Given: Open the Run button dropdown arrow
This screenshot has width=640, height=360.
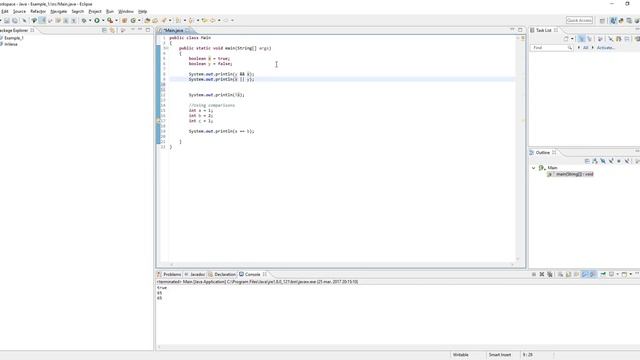Looking at the screenshot, I should pyautogui.click(x=103, y=20).
